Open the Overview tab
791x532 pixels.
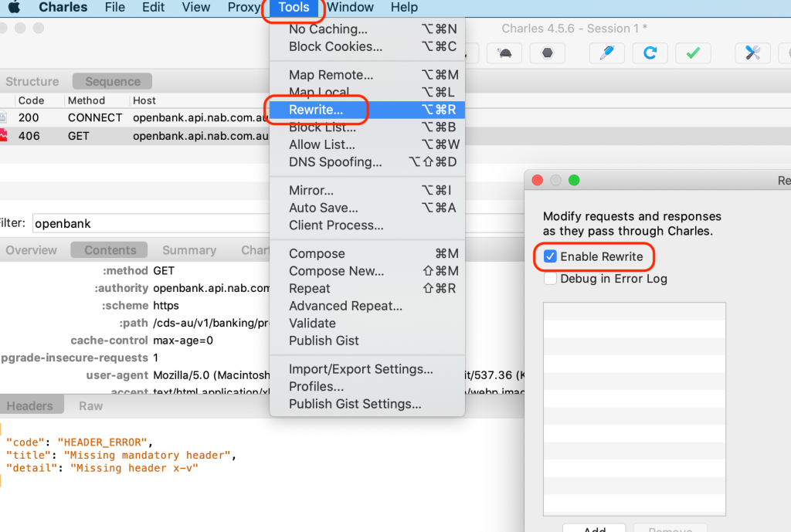coord(31,250)
